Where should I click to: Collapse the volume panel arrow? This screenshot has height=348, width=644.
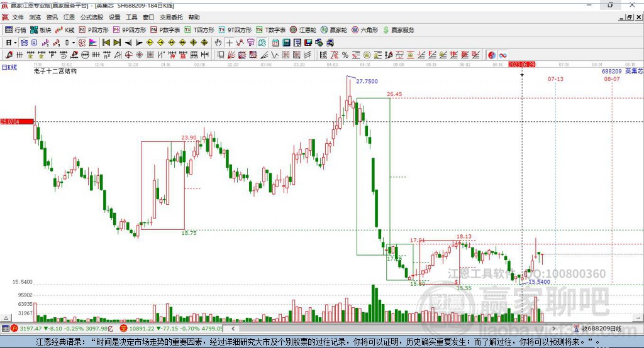pyautogui.click(x=6, y=318)
